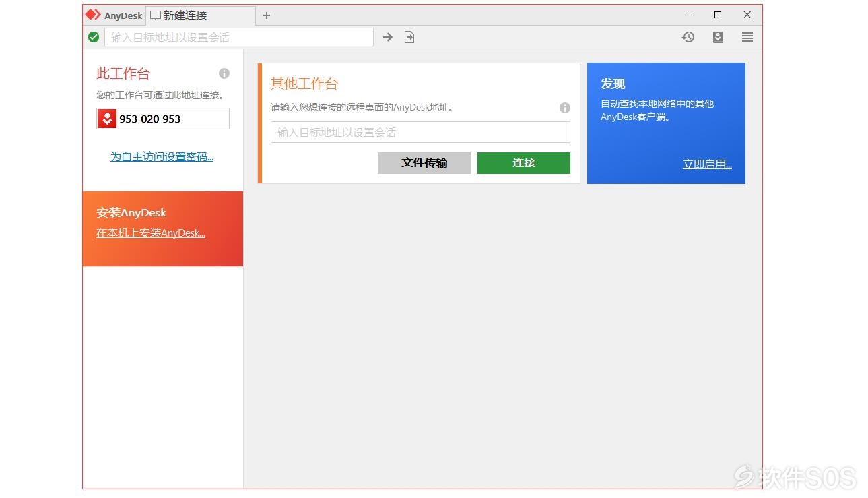Minimize the AnyDesk window
Viewport: 868px width, 498px height.
point(688,15)
